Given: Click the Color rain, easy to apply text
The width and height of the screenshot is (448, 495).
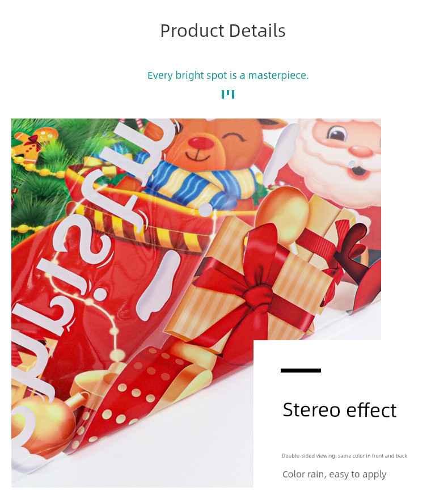Looking at the screenshot, I should pyautogui.click(x=335, y=474).
